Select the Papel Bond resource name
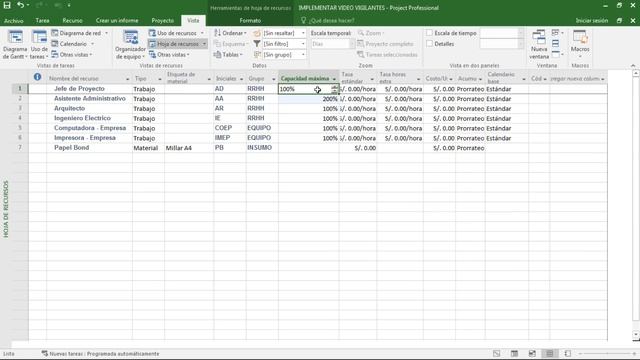 [x=71, y=147]
